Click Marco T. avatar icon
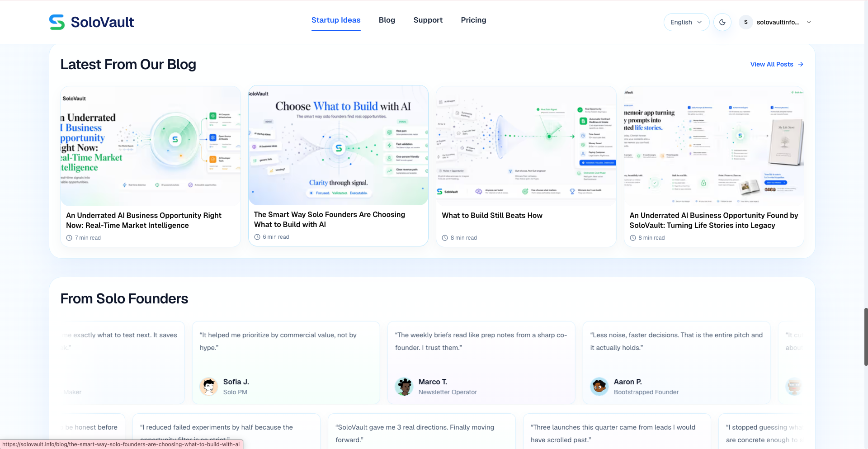The height and width of the screenshot is (449, 868). pyautogui.click(x=404, y=387)
